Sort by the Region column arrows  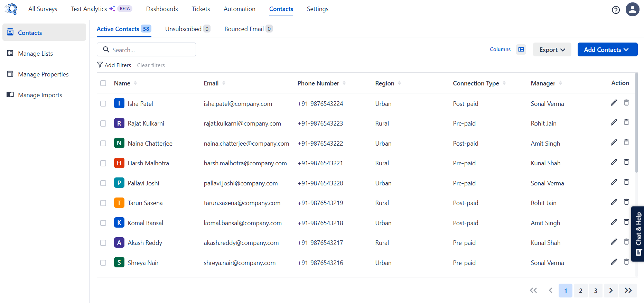tap(399, 83)
